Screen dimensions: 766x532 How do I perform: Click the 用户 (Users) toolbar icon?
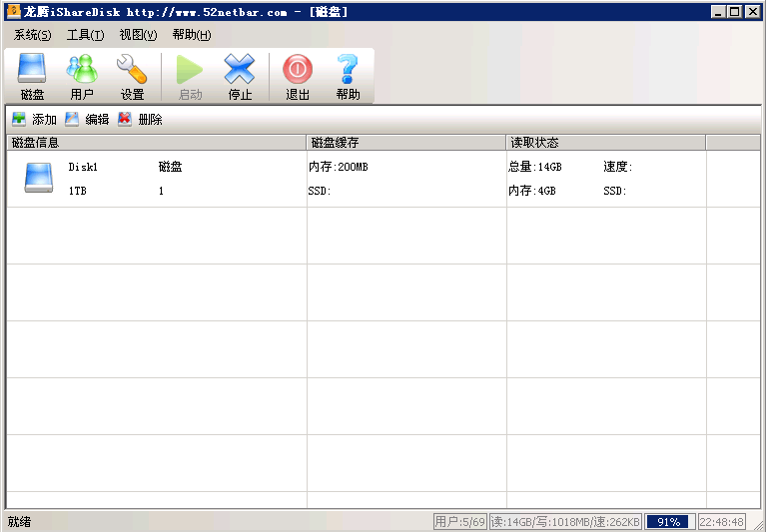click(82, 77)
